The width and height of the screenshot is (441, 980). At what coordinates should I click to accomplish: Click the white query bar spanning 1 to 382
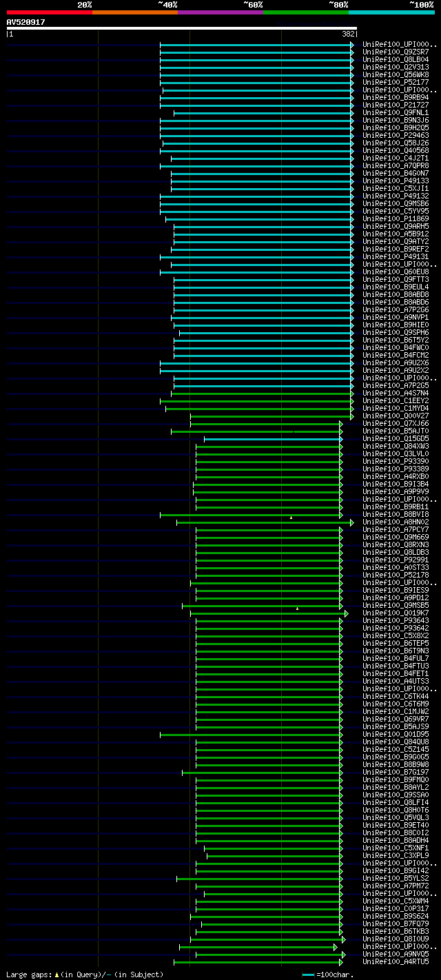182,28
